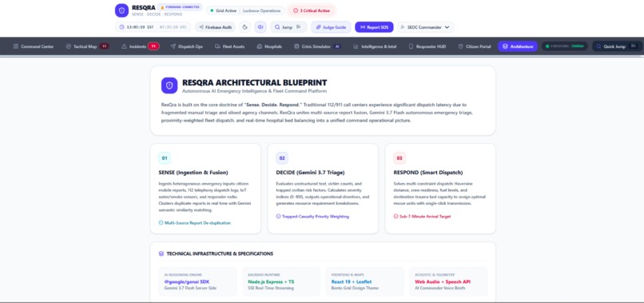Click the Citizen Portal shield icon
This screenshot has width=644, height=303.
pyautogui.click(x=461, y=46)
